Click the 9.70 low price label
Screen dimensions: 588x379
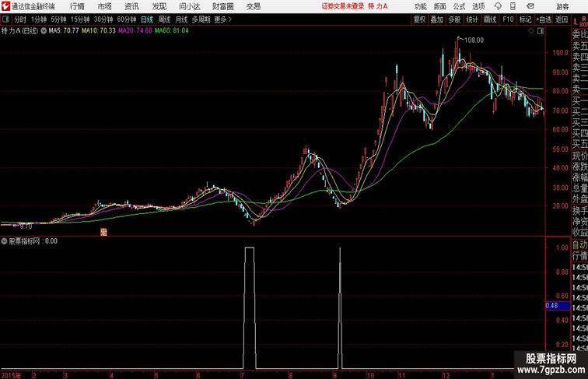(x=26, y=226)
